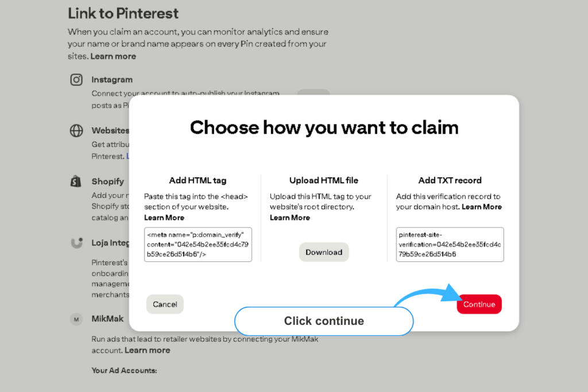Open Learn more in the MikMak section
Viewport: 588px width, 392px height.
pyautogui.click(x=147, y=350)
